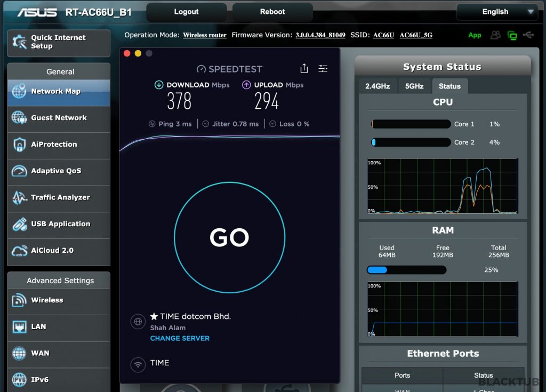Click the download speed value 378

pos(179,101)
